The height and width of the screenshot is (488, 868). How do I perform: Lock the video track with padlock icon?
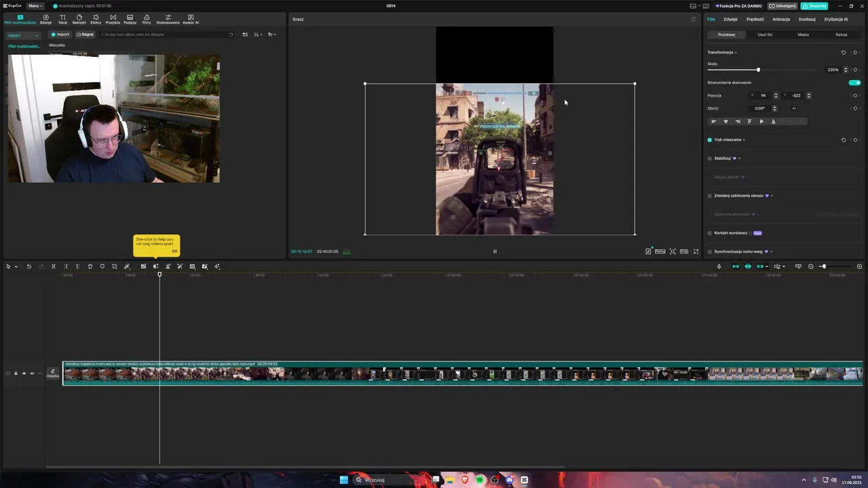(x=16, y=373)
